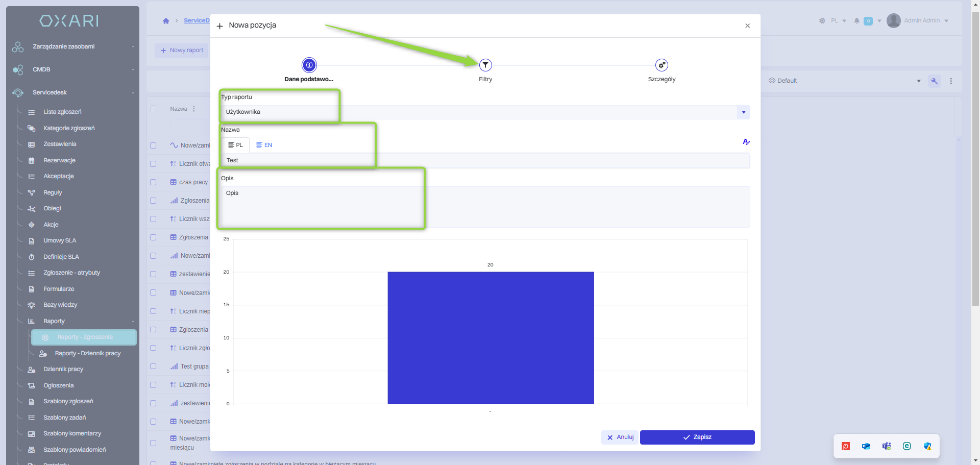
Task: Click the Filtry funnel step icon
Action: point(485,65)
